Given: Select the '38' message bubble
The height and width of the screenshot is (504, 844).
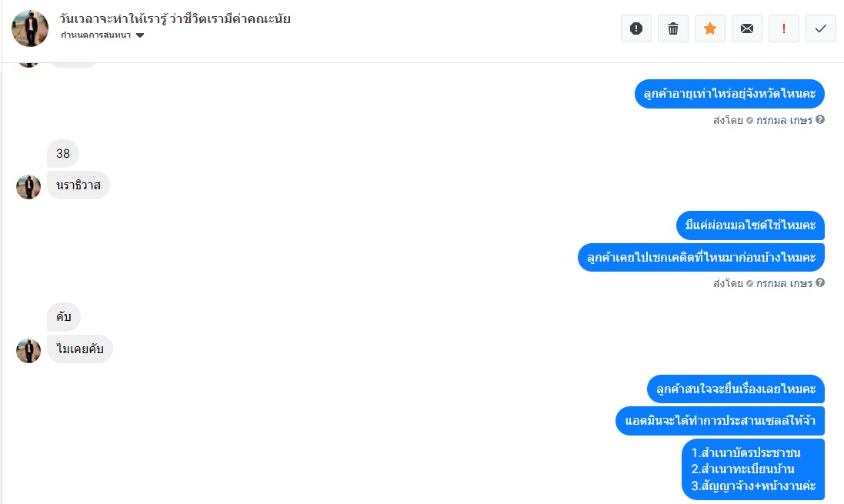Looking at the screenshot, I should point(63,153).
